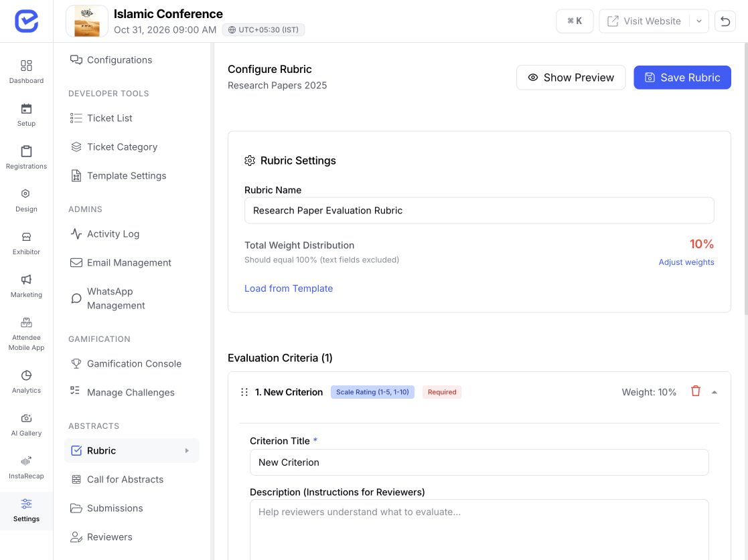Viewport: 748px width, 560px height.
Task: Click the Weight: 10% label
Action: point(649,392)
